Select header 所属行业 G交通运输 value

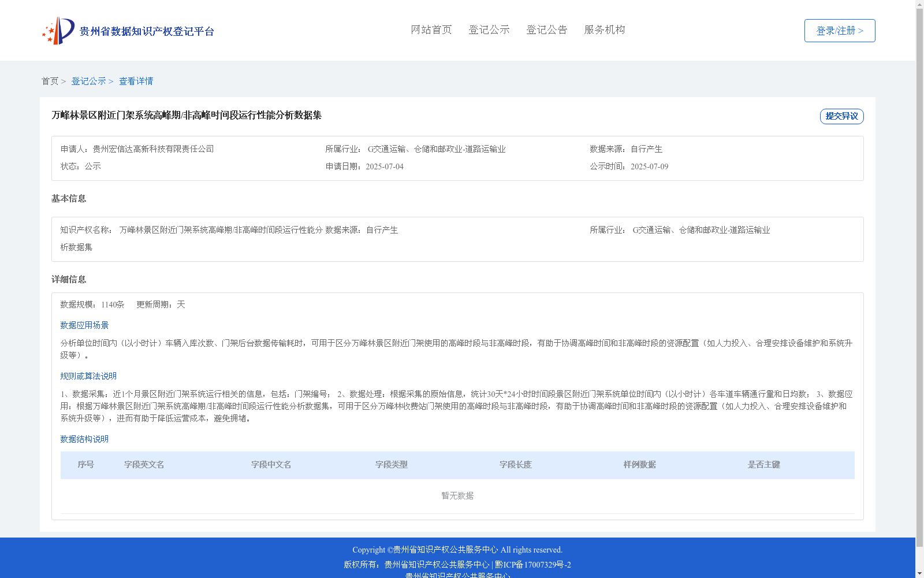tap(437, 149)
